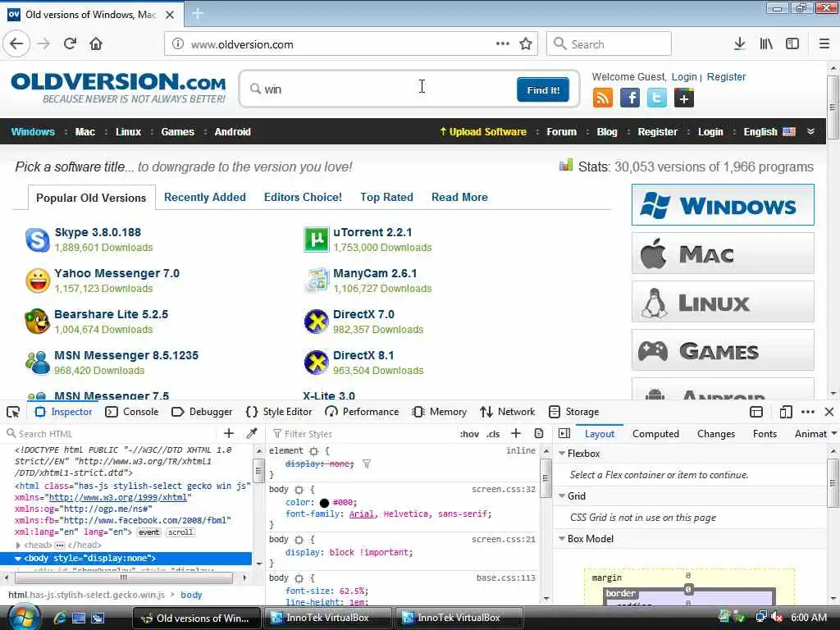840x630 pixels.
Task: Open the Firefox home page icon
Action: (96, 44)
